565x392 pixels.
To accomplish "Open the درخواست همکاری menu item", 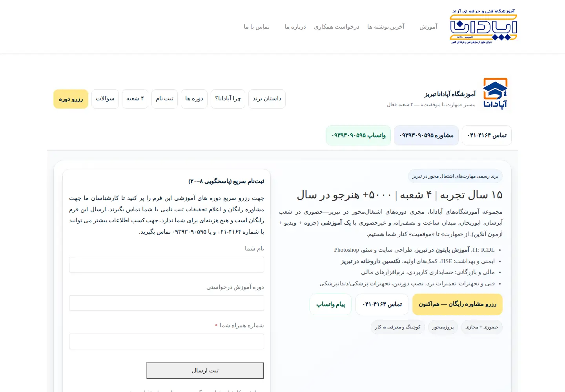I will (337, 27).
